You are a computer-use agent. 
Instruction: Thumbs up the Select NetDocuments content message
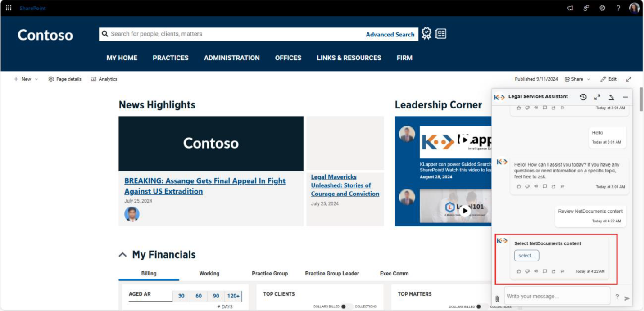click(518, 271)
